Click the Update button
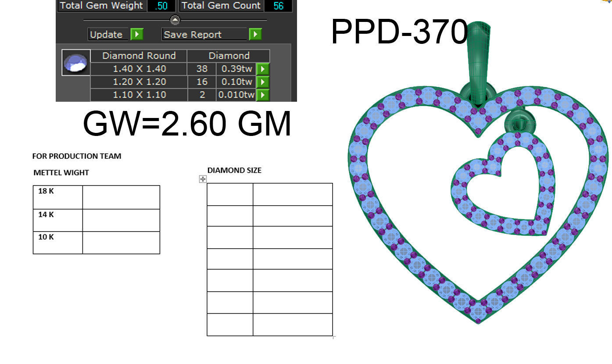Image resolution: width=612 pixels, height=364 pixels. pos(109,34)
